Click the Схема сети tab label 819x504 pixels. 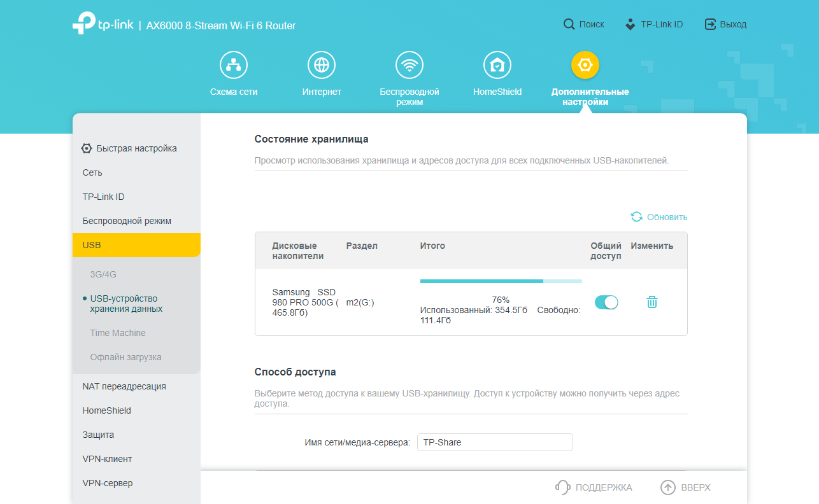pyautogui.click(x=234, y=92)
